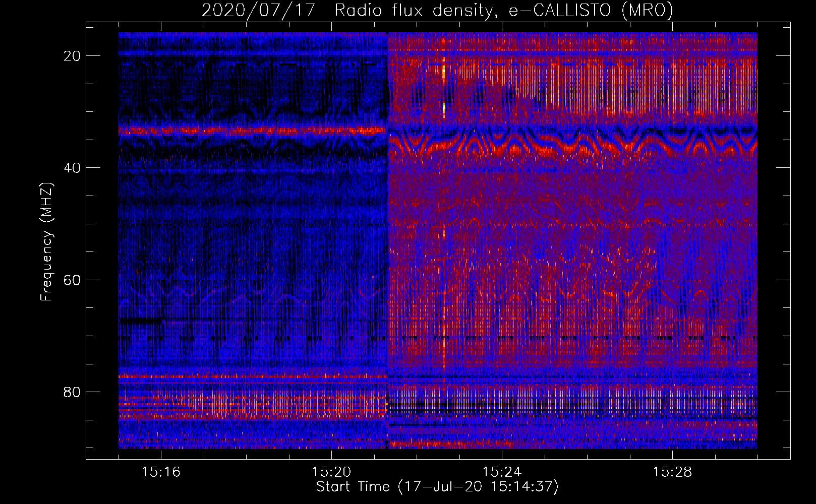Click the red horizontal band near 33 MHz
The width and height of the screenshot is (816, 504).
(x=253, y=131)
